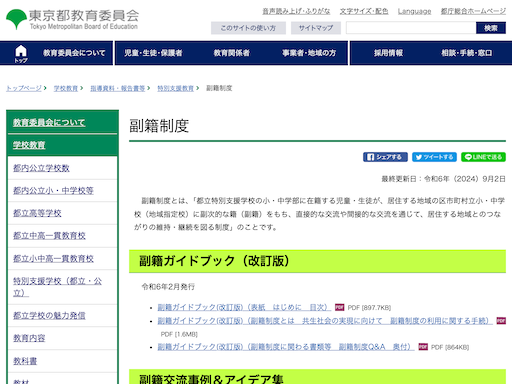This screenshot has width=512, height=384.
Task: Open the サイトマップ button
Action: point(316,28)
